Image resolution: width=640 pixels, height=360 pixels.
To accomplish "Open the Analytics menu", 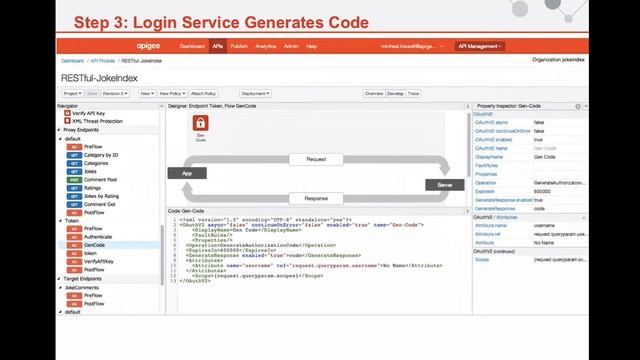I will [266, 46].
